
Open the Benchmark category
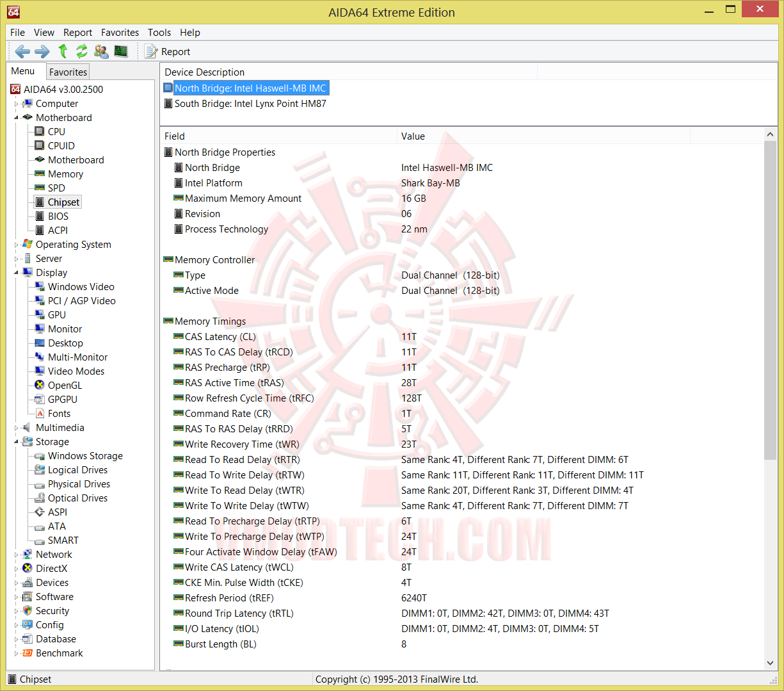coord(60,653)
